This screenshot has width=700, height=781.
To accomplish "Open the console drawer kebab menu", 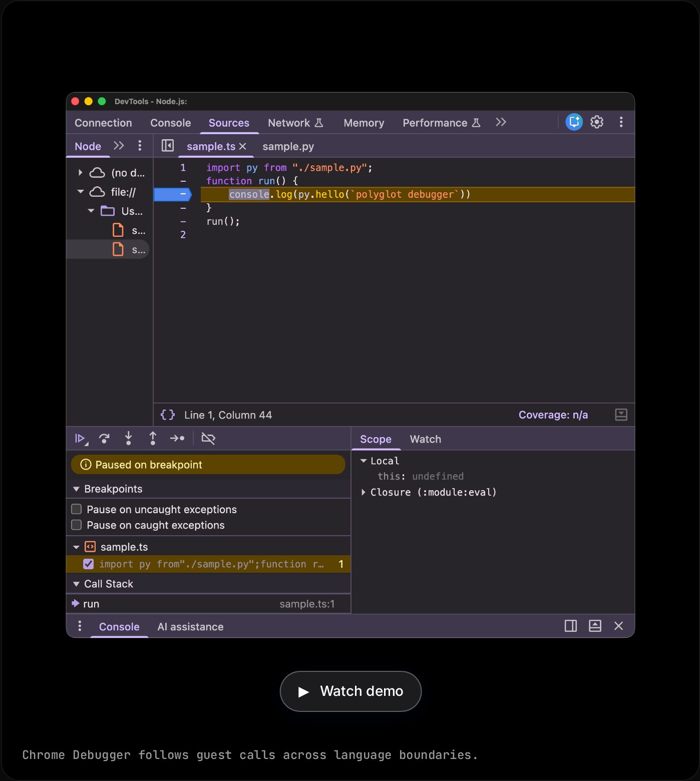I will tap(80, 626).
